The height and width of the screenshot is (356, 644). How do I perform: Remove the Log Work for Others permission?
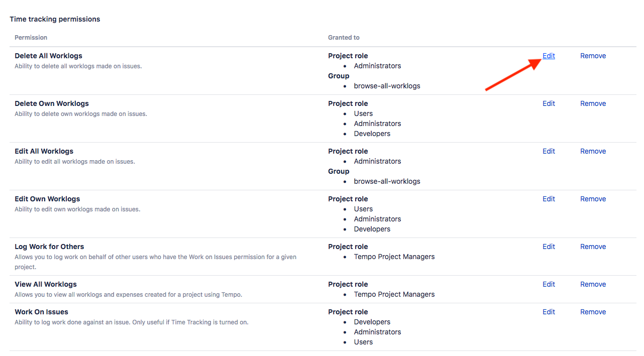point(593,247)
